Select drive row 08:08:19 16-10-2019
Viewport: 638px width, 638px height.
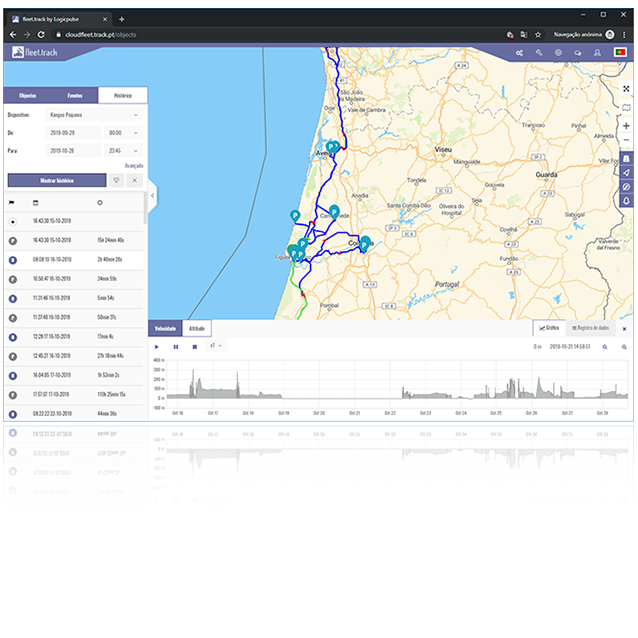click(74, 260)
